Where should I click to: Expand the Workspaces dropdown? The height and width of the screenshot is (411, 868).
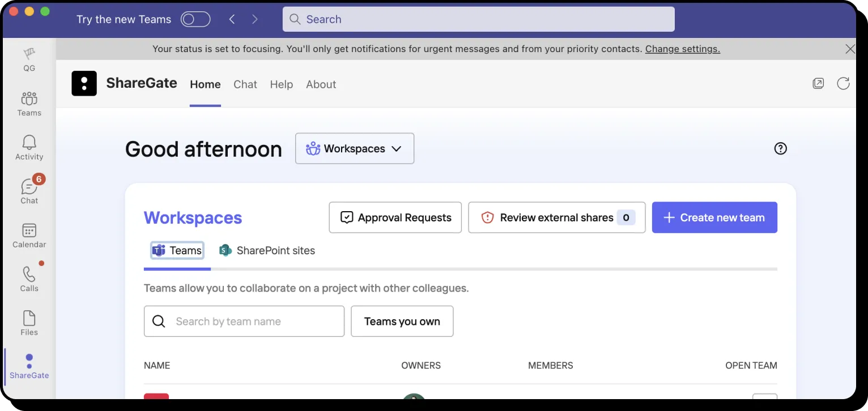coord(355,148)
